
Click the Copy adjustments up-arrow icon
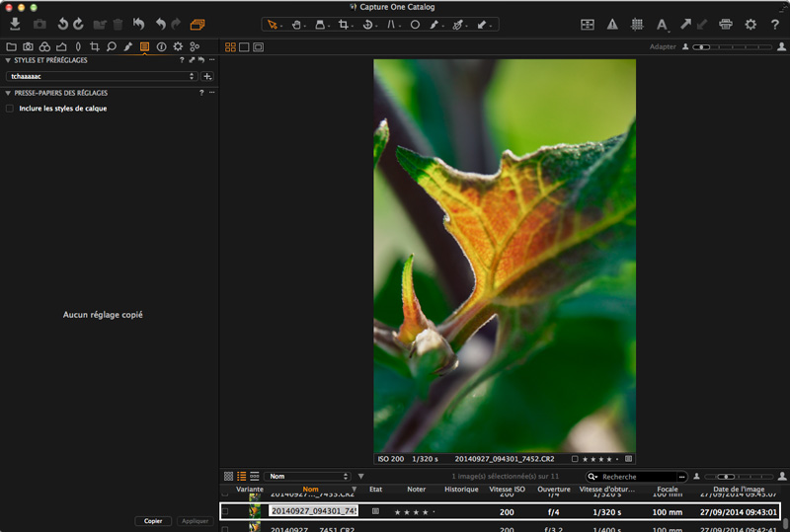click(685, 24)
